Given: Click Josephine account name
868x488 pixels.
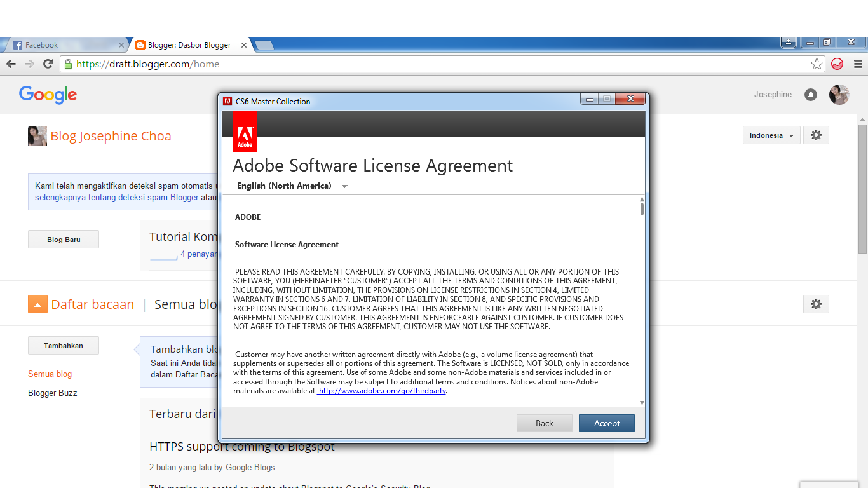Looking at the screenshot, I should pos(773,95).
